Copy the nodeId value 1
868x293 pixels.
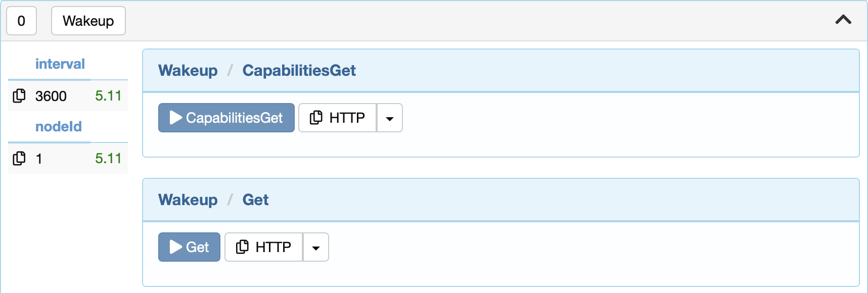coord(19,158)
